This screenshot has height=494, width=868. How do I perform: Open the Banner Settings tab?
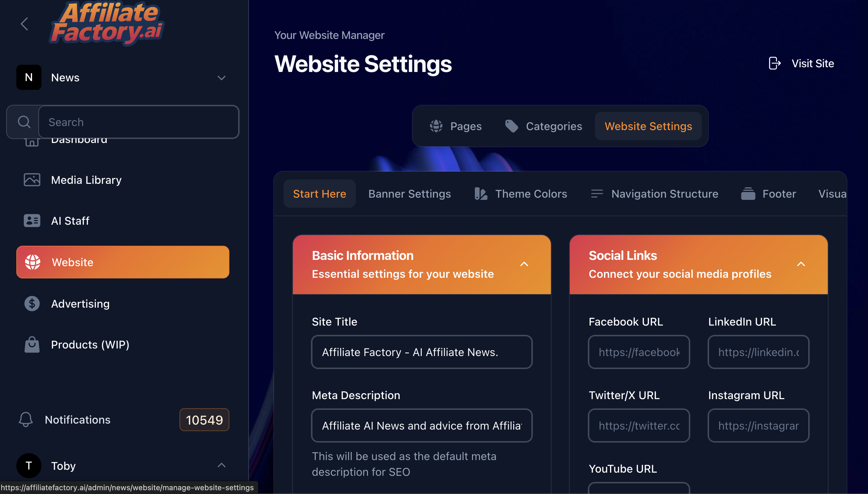(409, 194)
